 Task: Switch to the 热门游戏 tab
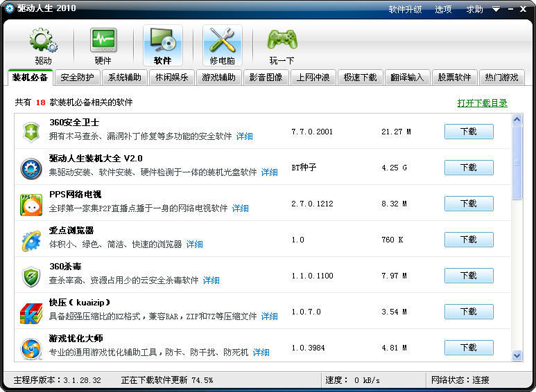click(501, 78)
